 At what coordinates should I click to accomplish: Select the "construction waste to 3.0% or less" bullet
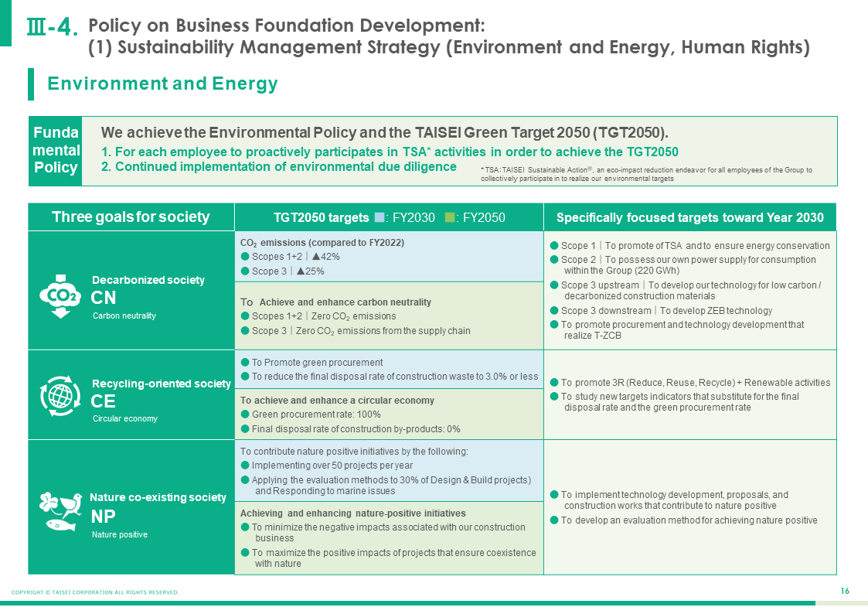tap(390, 377)
